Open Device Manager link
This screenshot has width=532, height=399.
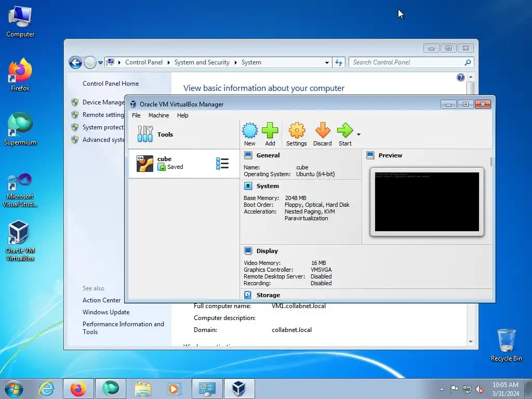point(103,102)
